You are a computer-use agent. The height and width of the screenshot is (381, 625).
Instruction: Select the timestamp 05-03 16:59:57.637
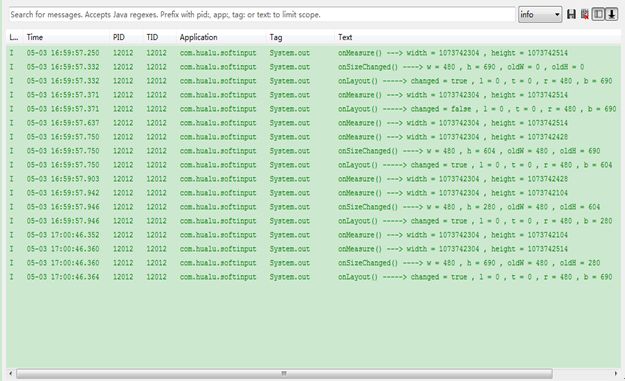[x=63, y=123]
